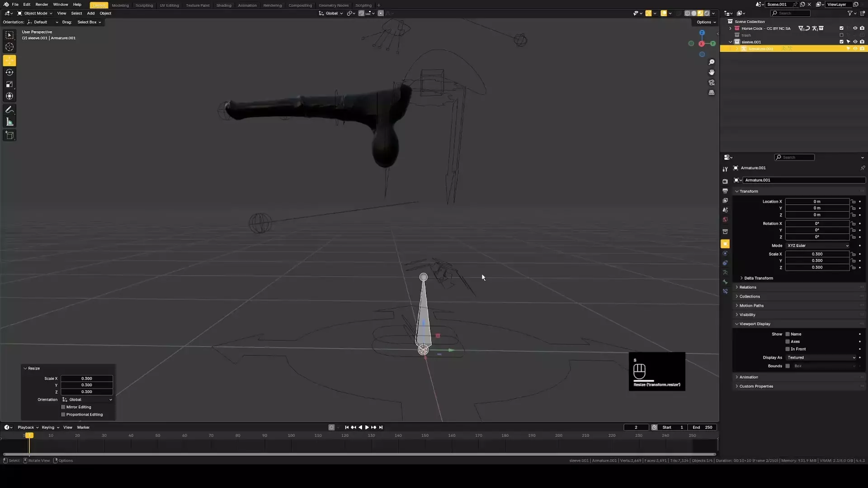
Task: Click the Location X value field
Action: click(816, 202)
